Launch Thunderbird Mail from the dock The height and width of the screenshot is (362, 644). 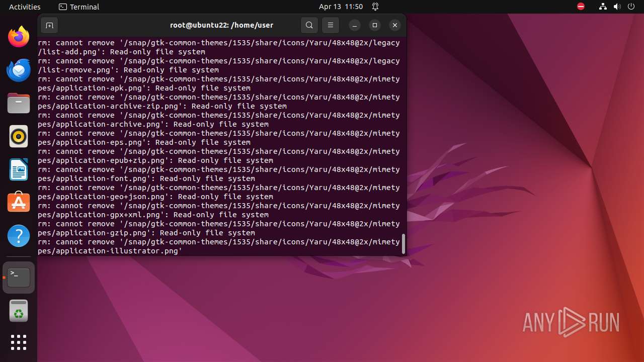pos(19,70)
